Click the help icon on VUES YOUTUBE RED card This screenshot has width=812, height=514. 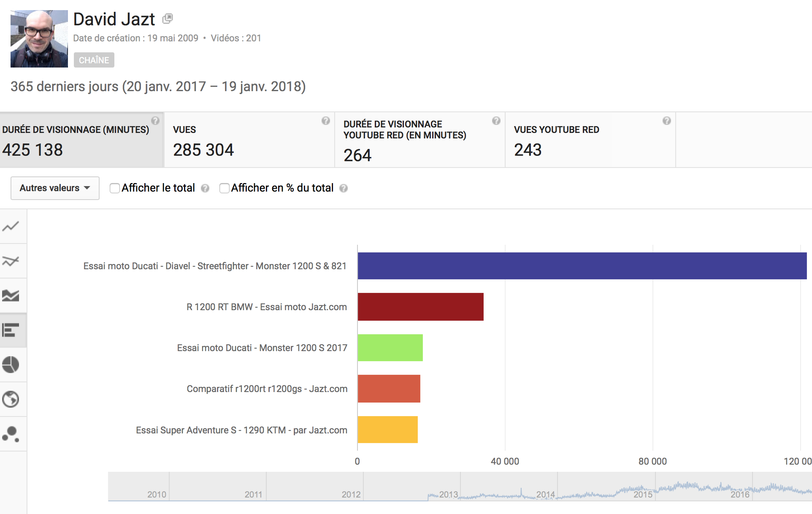click(x=666, y=121)
